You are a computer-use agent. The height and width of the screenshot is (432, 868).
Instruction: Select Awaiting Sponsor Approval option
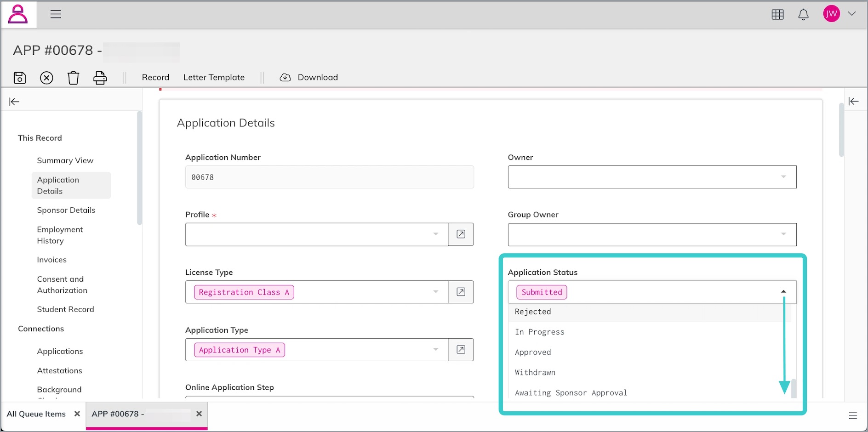[x=649, y=392]
